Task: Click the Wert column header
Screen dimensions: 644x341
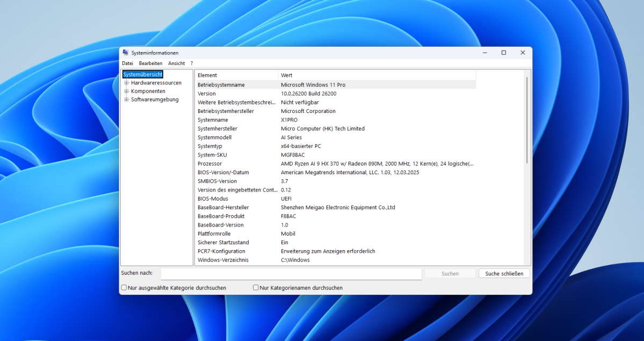Action: pos(376,75)
